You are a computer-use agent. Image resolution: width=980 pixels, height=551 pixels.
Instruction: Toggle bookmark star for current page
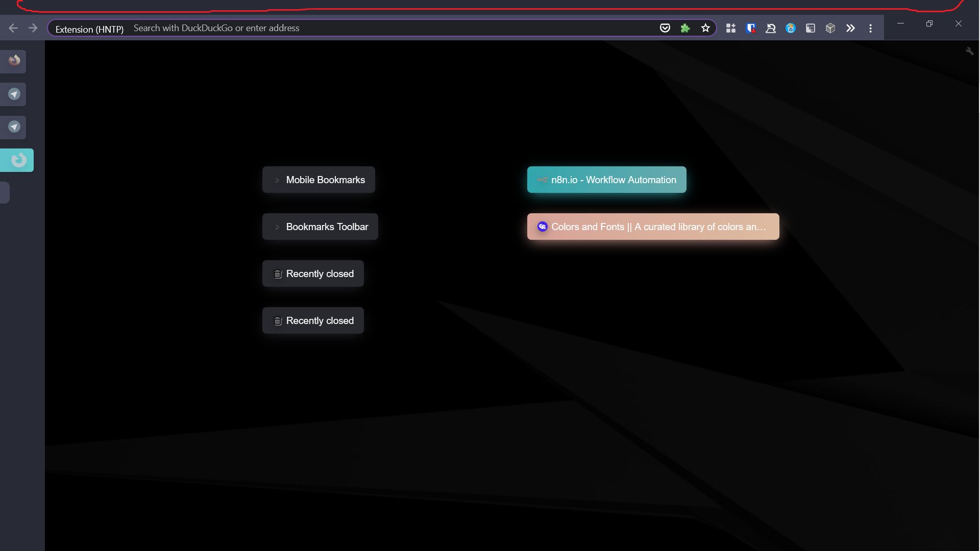tap(706, 28)
